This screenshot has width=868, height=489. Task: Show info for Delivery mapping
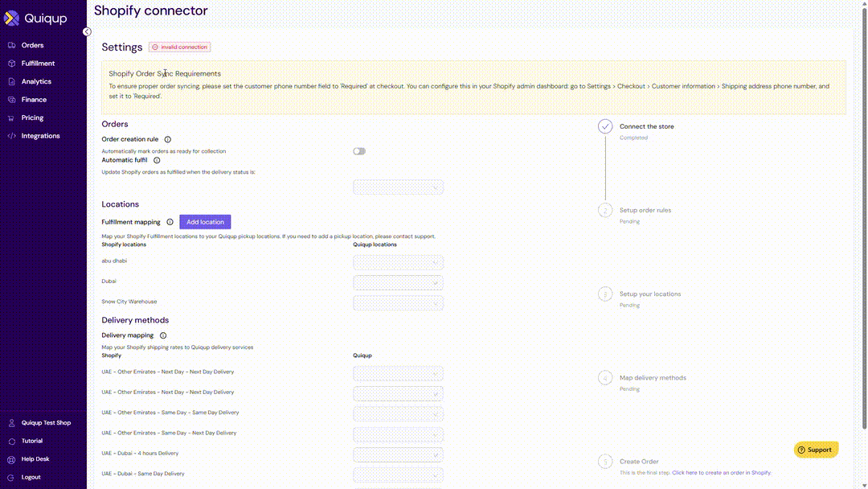point(163,335)
